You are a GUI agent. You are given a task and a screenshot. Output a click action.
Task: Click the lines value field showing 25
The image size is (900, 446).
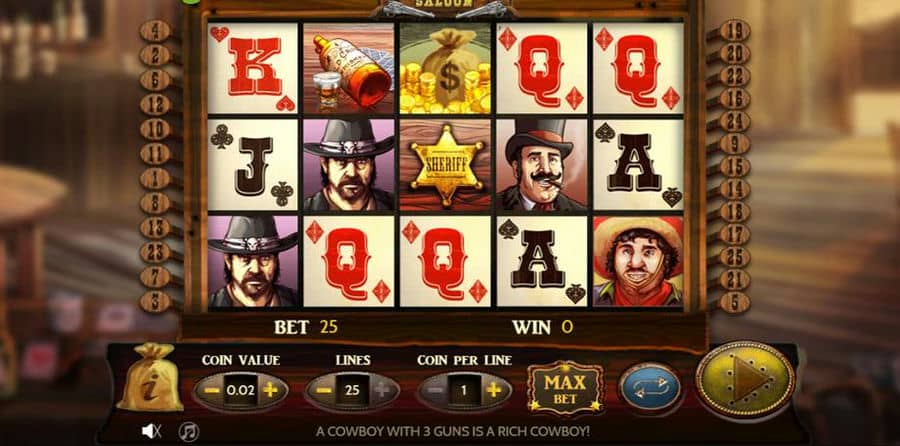(352, 390)
